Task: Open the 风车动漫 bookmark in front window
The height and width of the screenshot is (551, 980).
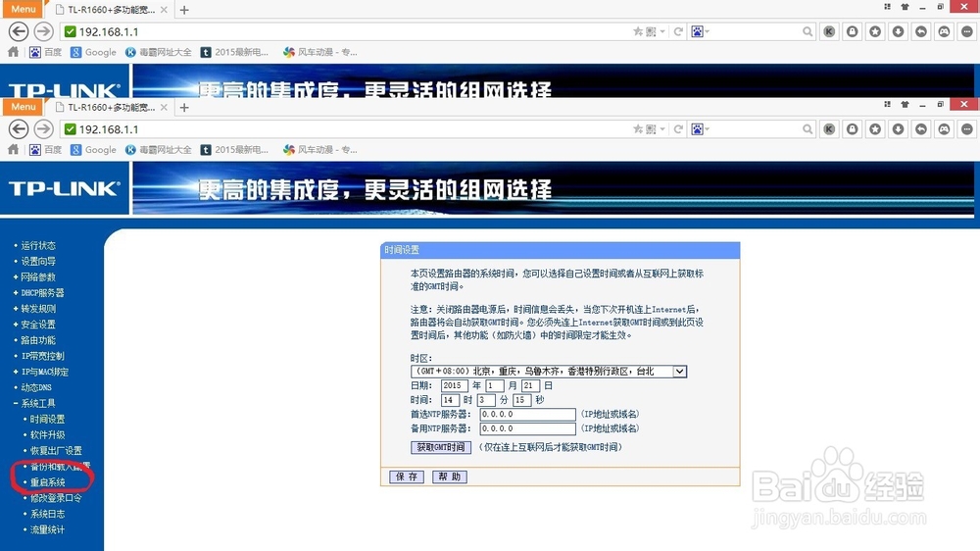Action: click(x=320, y=150)
